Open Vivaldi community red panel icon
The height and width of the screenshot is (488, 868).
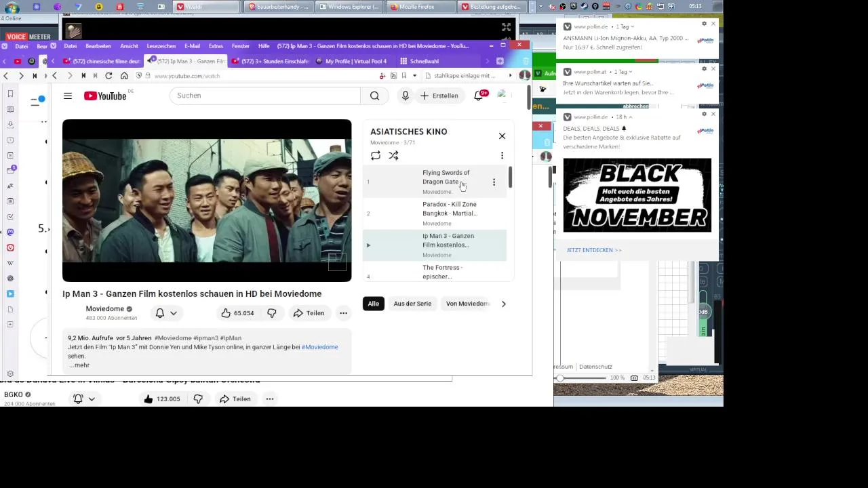10,247
